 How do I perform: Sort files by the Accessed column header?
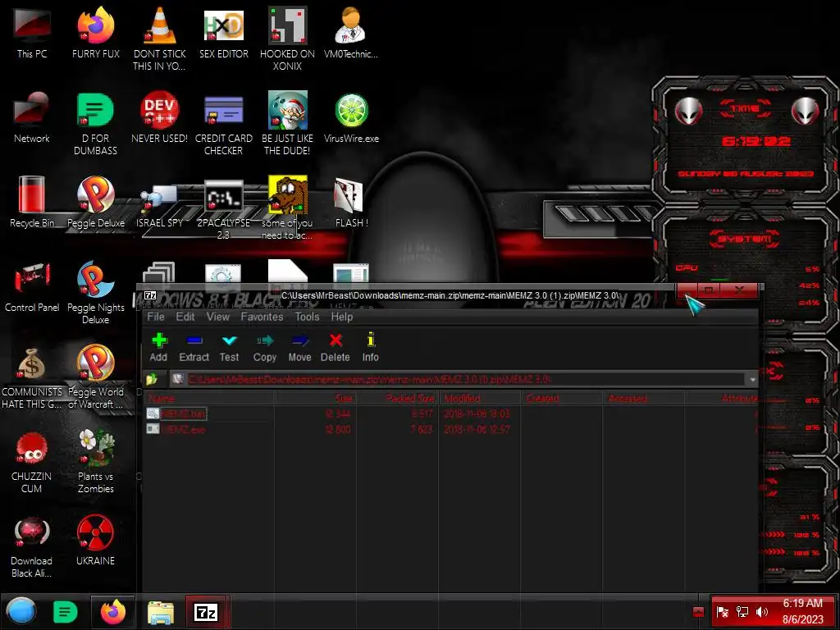pos(644,398)
